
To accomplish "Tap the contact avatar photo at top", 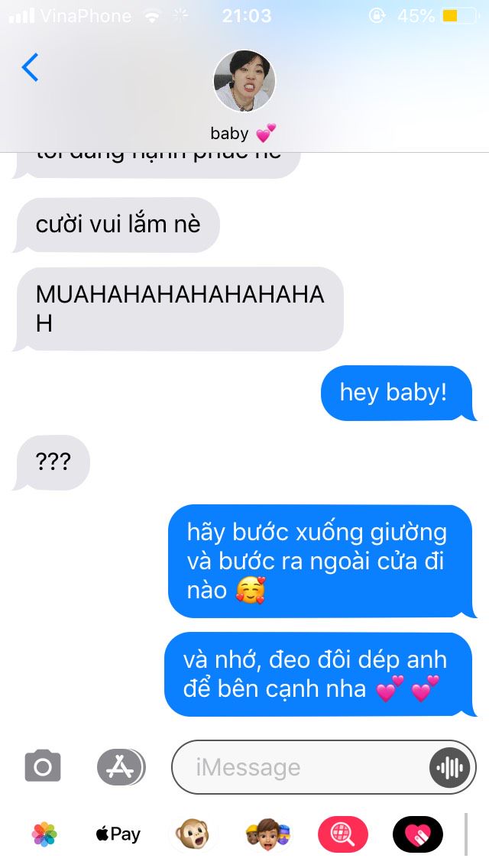I will (x=244, y=81).
